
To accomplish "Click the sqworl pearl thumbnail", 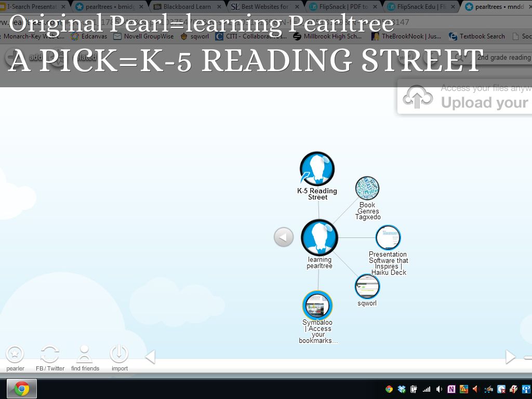I will pos(367,286).
